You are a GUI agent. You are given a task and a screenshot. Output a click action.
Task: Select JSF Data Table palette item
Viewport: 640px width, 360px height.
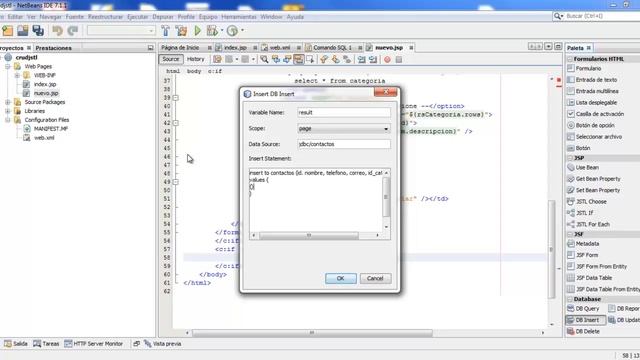click(x=590, y=278)
